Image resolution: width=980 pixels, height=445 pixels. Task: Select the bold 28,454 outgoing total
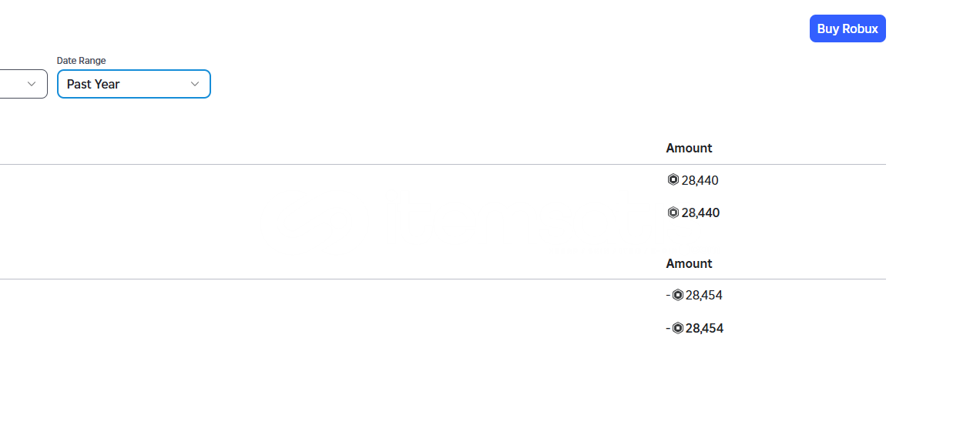704,328
